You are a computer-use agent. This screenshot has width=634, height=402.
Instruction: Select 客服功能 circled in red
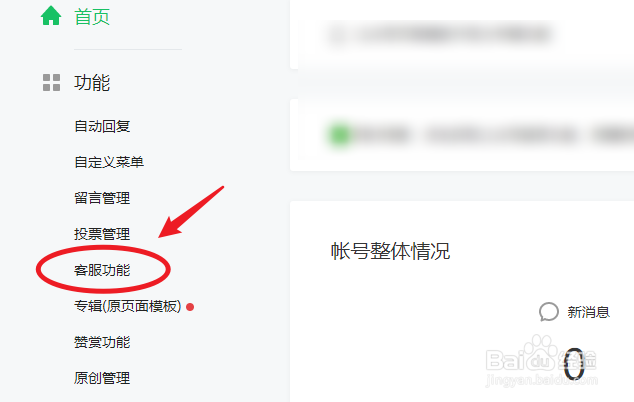tap(102, 270)
